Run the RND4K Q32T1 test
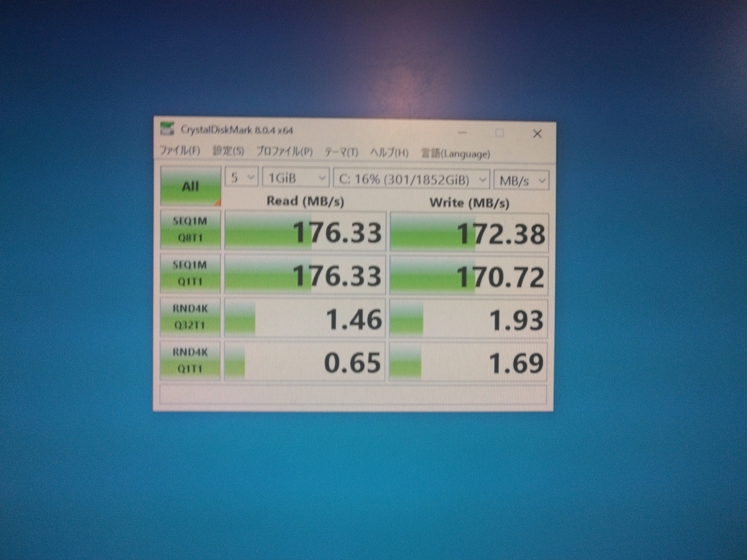747x560 pixels. pos(190,317)
